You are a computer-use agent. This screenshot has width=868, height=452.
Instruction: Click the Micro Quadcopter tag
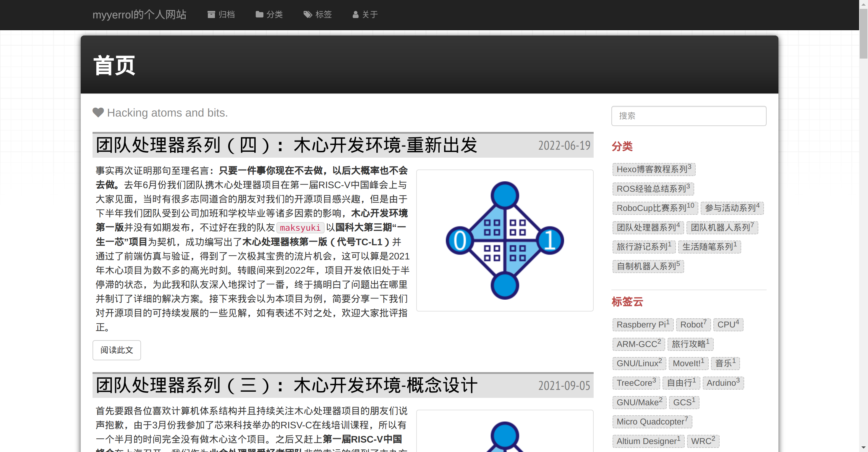click(652, 422)
